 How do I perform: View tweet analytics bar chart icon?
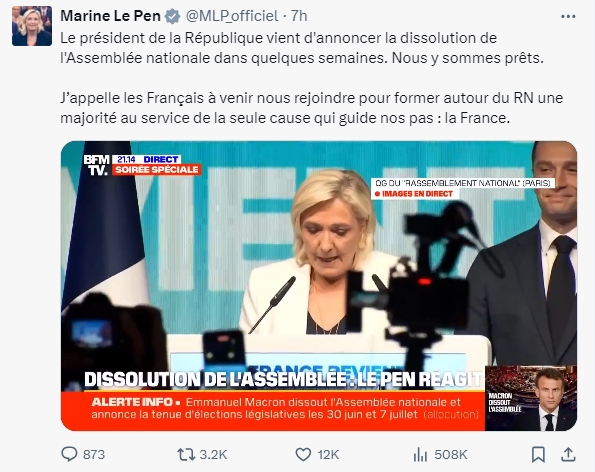click(420, 454)
